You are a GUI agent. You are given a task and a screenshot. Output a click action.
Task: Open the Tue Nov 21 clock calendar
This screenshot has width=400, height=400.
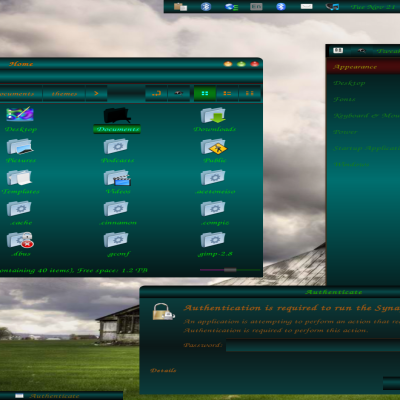(x=374, y=7)
